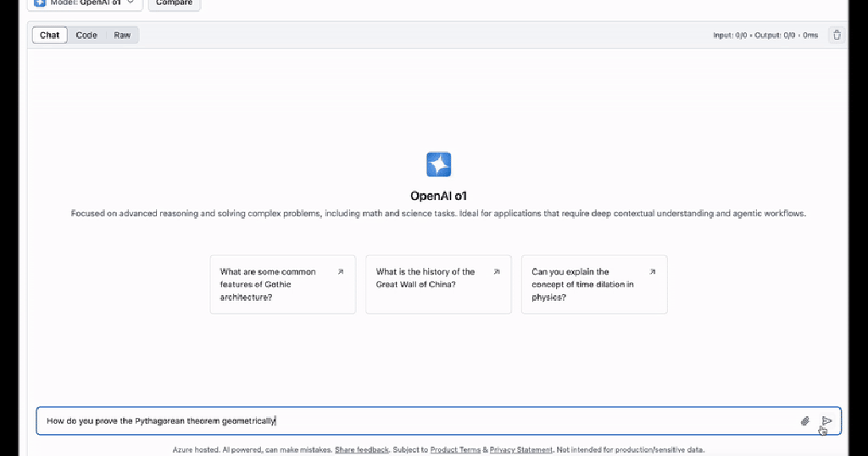Open the Product Terms link
868x456 pixels.
(455, 450)
